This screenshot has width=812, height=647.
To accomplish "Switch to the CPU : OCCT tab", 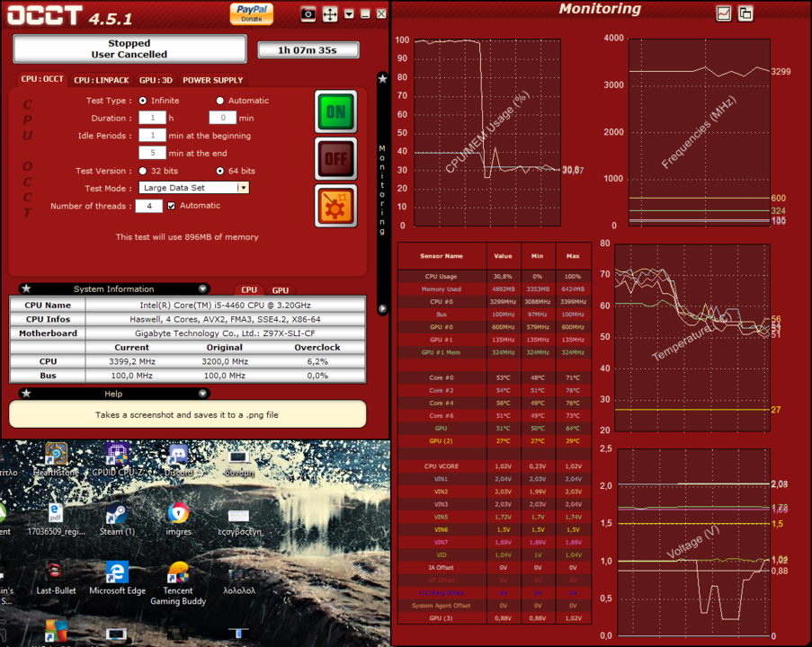I will [42, 79].
